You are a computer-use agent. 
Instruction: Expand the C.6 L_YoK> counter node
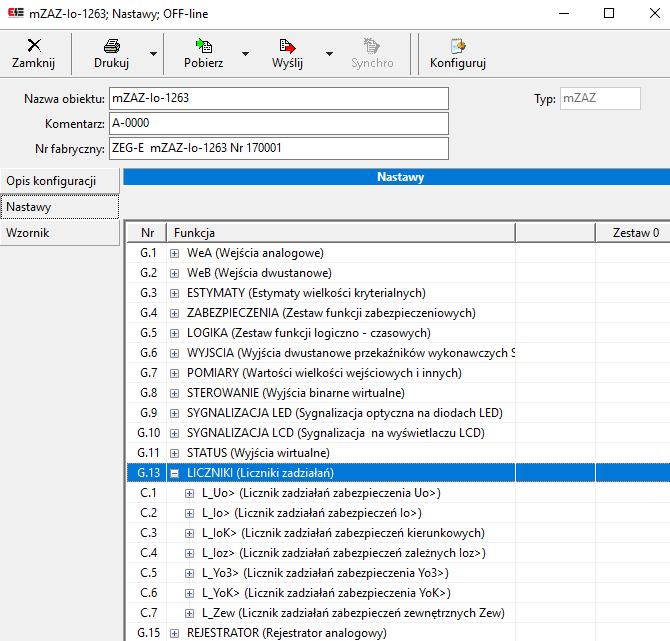coord(189,593)
